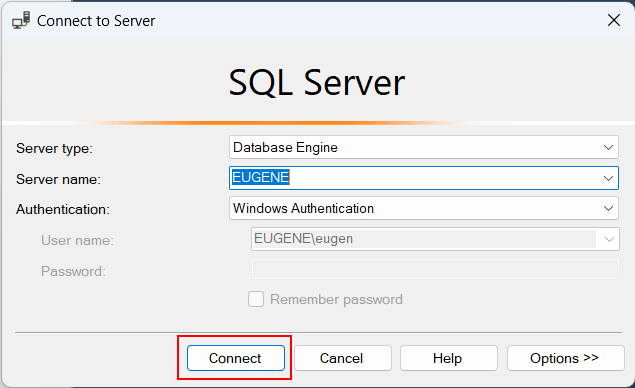635x388 pixels.
Task: Click the 'Server name:' label
Action: coord(58,179)
